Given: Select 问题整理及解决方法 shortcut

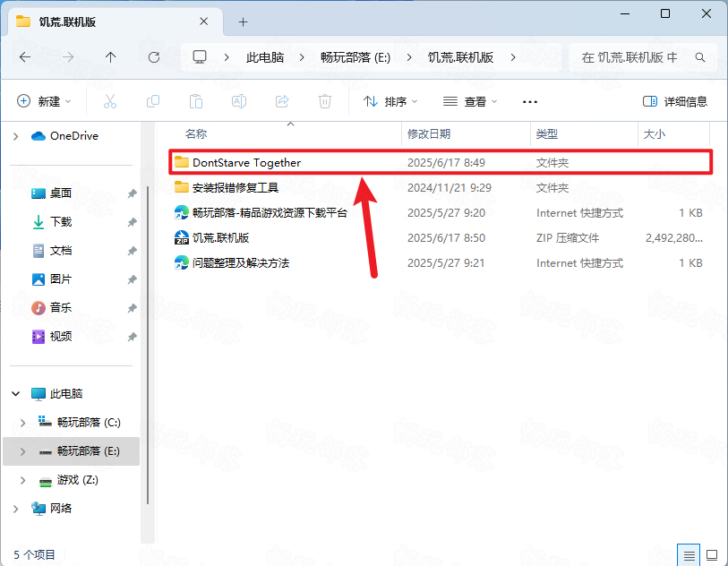Looking at the screenshot, I should click(441, 262).
